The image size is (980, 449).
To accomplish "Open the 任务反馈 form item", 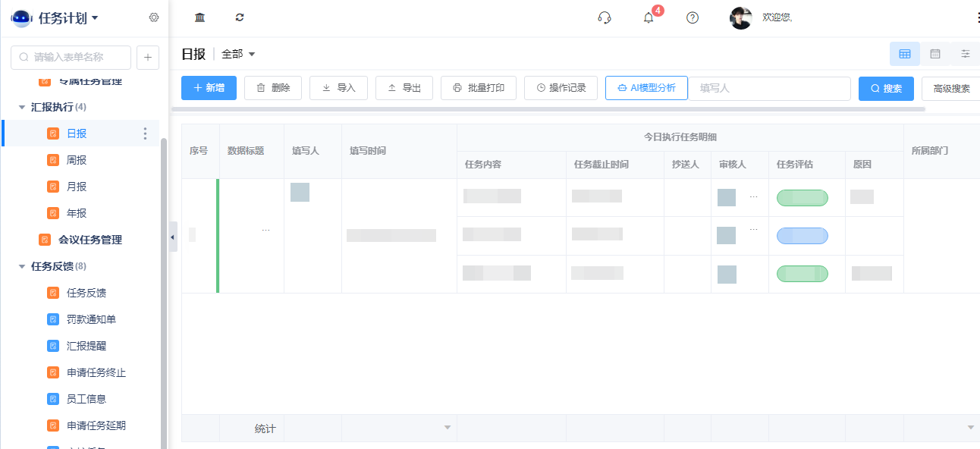I will pos(86,293).
